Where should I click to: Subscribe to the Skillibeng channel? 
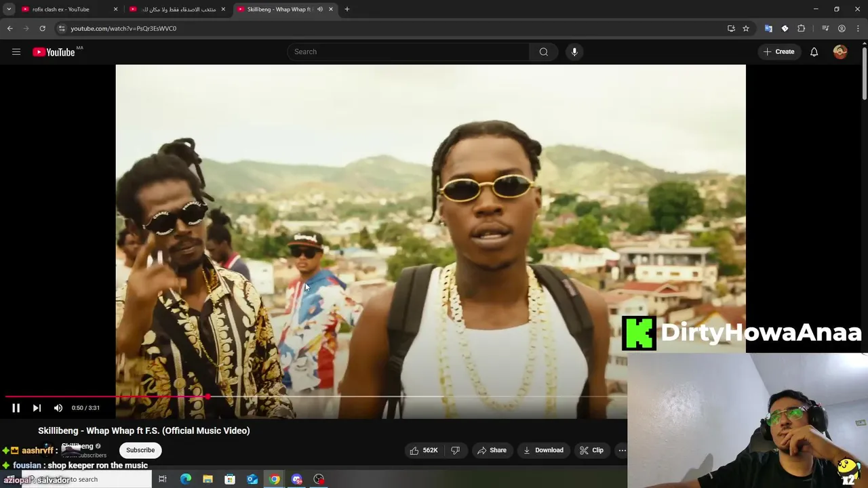click(x=140, y=450)
